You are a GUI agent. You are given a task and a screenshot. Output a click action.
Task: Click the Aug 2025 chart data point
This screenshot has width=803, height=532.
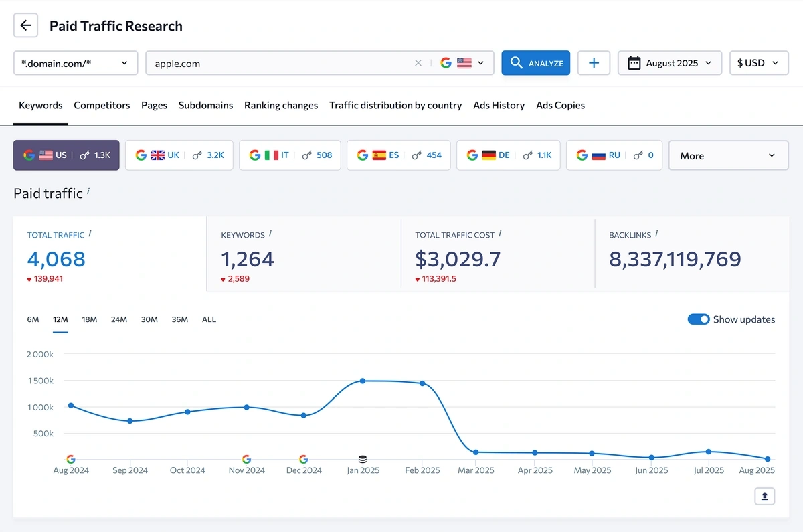768,459
